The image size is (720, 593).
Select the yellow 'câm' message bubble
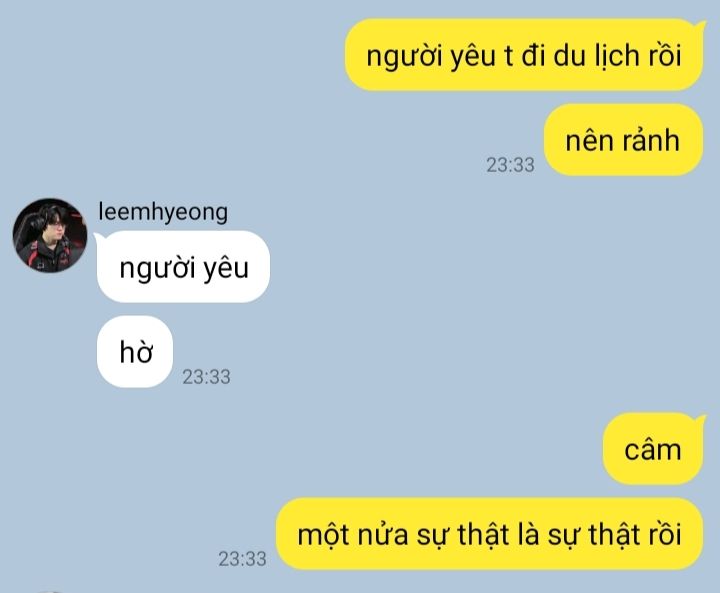click(653, 449)
